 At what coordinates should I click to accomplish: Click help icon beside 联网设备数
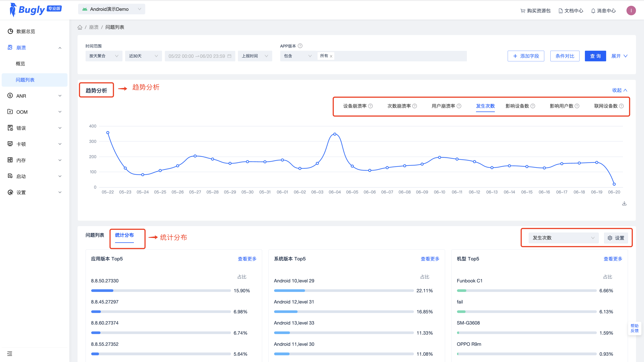tap(621, 106)
